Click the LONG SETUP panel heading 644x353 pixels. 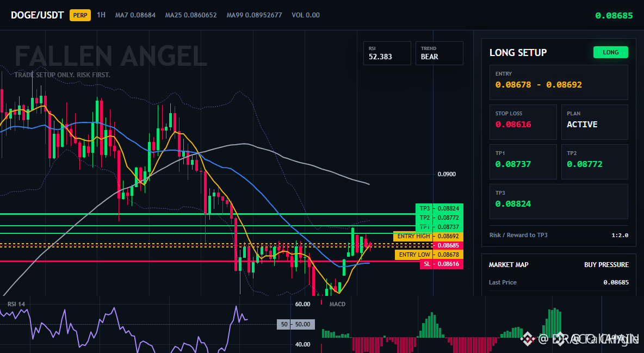[x=518, y=53]
